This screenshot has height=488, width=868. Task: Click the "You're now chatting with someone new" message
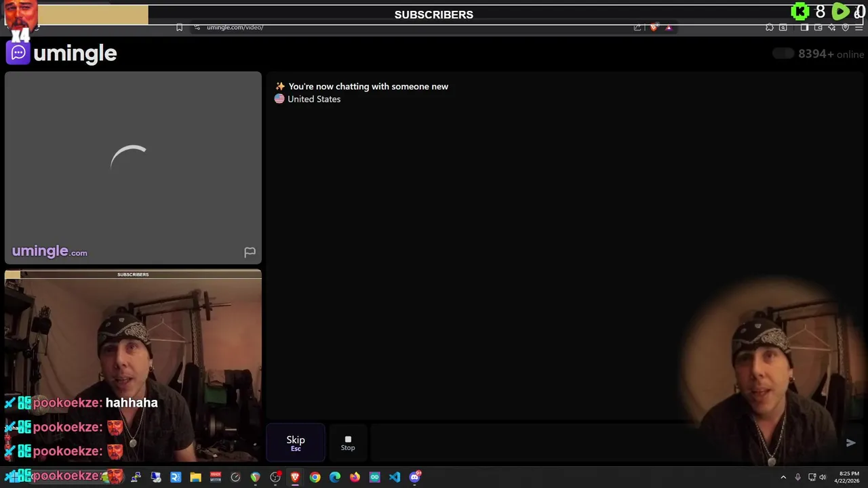pos(368,86)
